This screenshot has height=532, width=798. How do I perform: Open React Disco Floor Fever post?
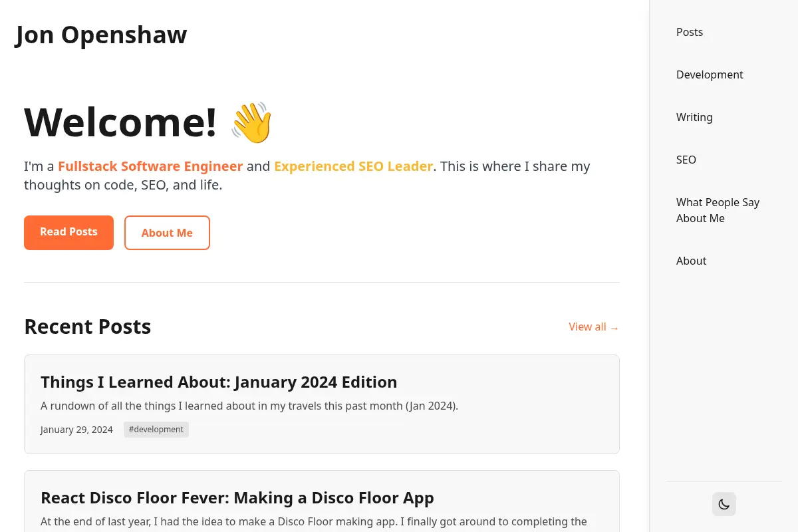tap(237, 498)
